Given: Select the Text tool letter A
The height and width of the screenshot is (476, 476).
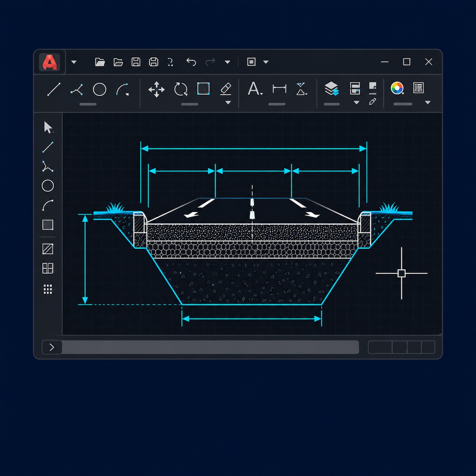Looking at the screenshot, I should click(x=254, y=89).
